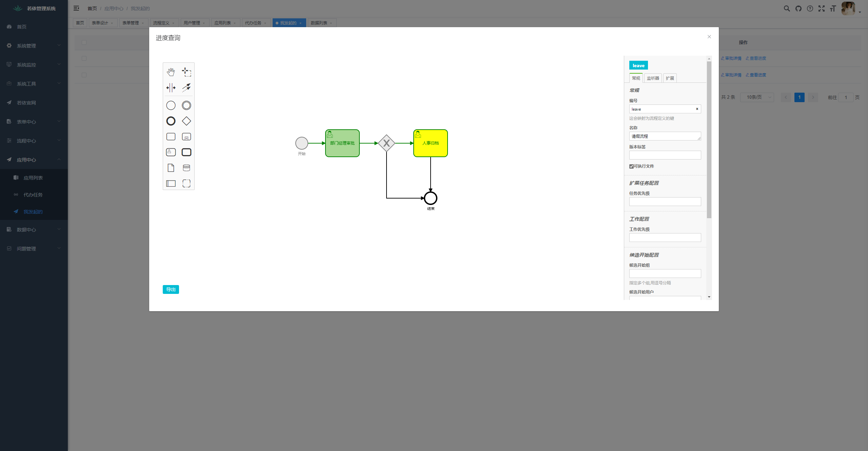Click the 版本标签 input field
868x451 pixels.
[x=665, y=155]
